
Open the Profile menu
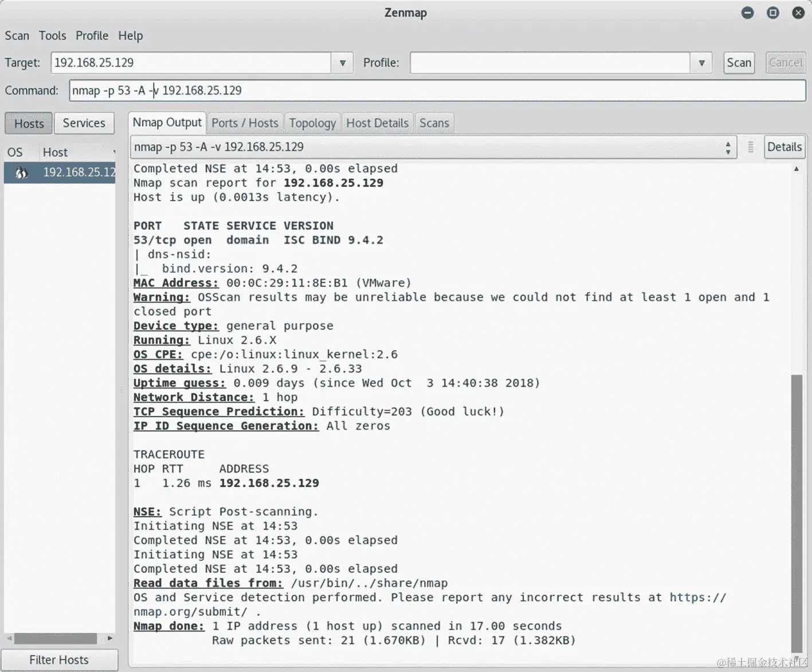click(92, 36)
